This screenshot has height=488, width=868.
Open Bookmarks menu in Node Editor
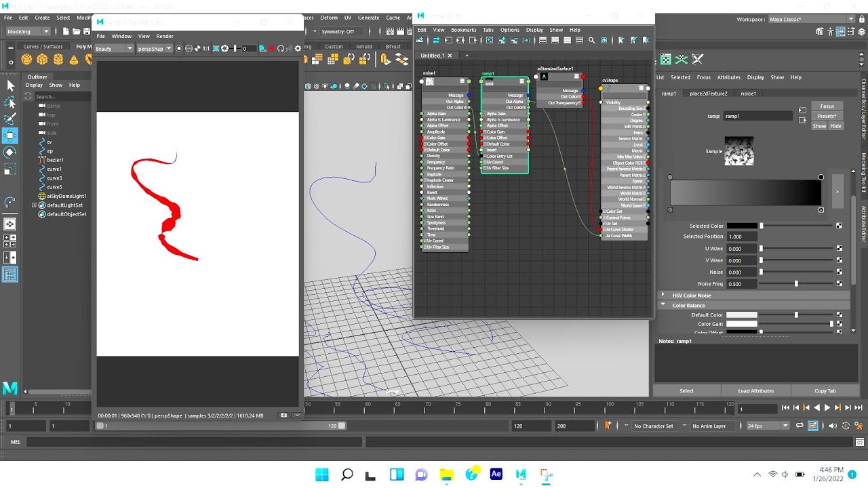(x=463, y=30)
